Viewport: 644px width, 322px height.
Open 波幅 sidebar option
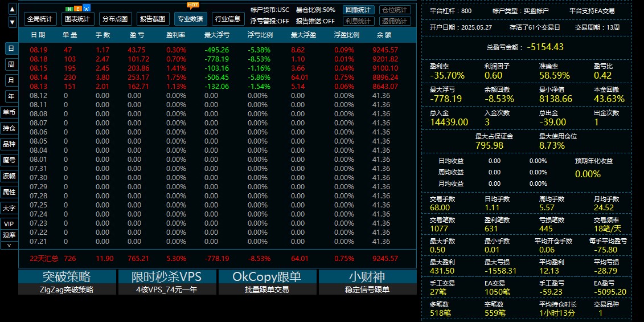[x=9, y=176]
